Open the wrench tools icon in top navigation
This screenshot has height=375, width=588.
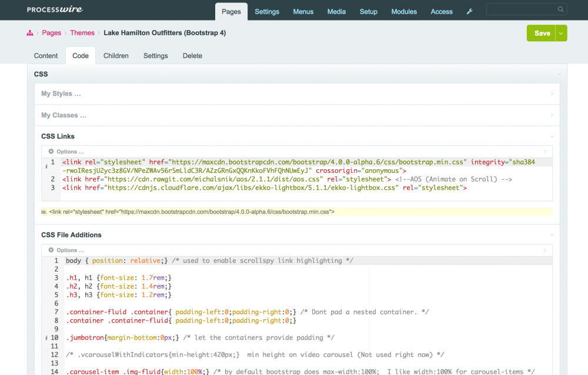click(x=469, y=12)
